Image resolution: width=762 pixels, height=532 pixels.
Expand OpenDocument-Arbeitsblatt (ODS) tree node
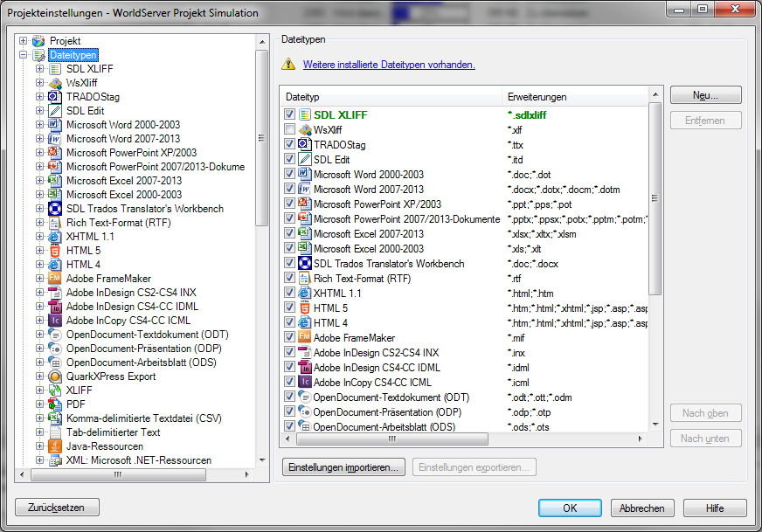tap(40, 363)
